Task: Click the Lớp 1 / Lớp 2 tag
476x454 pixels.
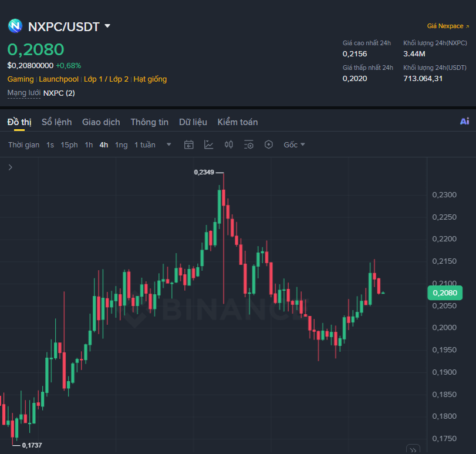Action: (106, 79)
